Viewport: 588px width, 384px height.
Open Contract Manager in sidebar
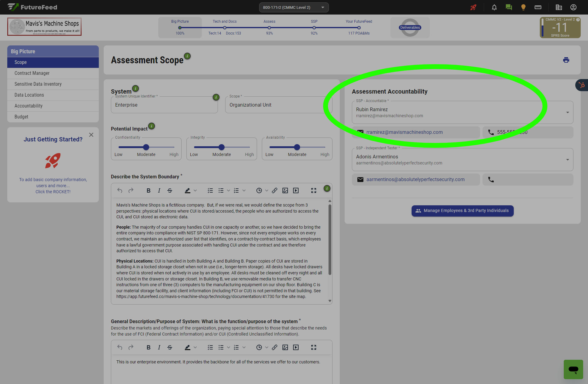click(32, 73)
